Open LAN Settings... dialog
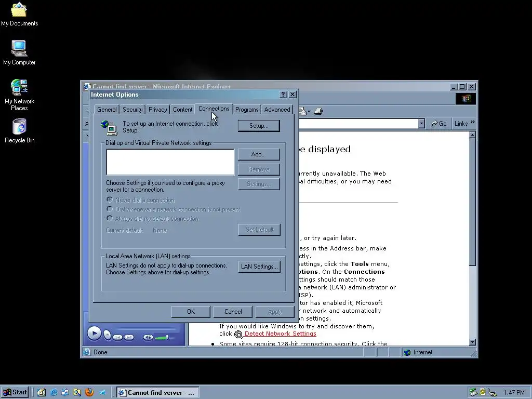The image size is (532, 399). 259,267
